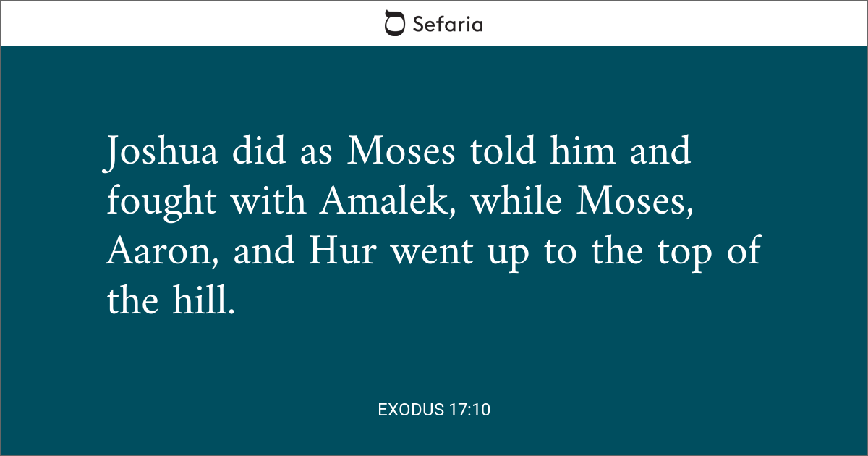Click the Sefaria logo icon
This screenshot has width=868, height=456.
(x=395, y=23)
